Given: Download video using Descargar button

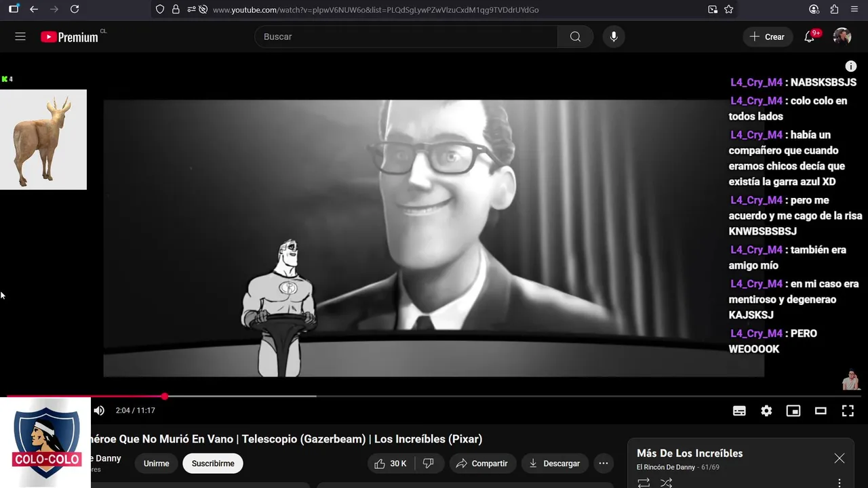Looking at the screenshot, I should (555, 464).
